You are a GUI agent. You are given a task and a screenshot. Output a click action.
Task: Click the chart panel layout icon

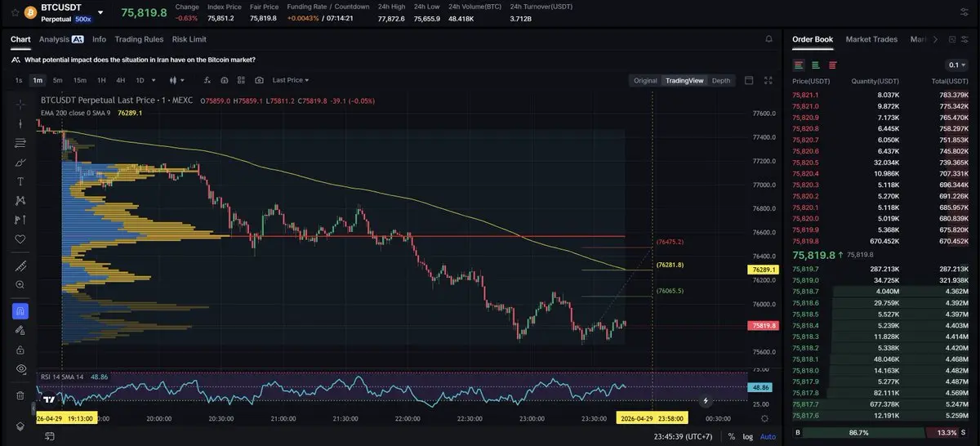tap(749, 80)
